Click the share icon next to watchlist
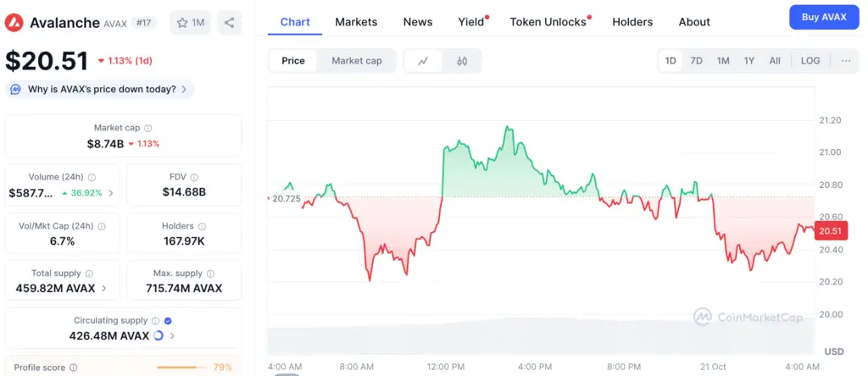This screenshot has width=868, height=376. click(230, 23)
